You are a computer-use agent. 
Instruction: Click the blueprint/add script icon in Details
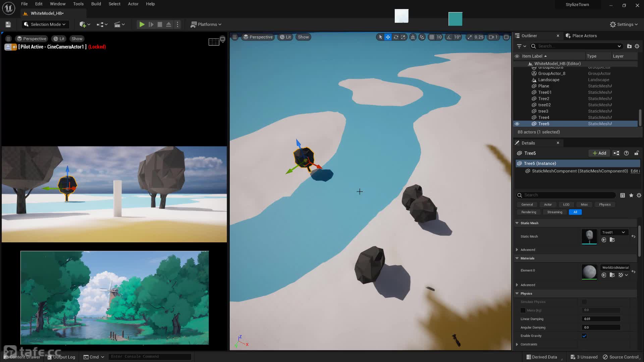click(x=616, y=153)
